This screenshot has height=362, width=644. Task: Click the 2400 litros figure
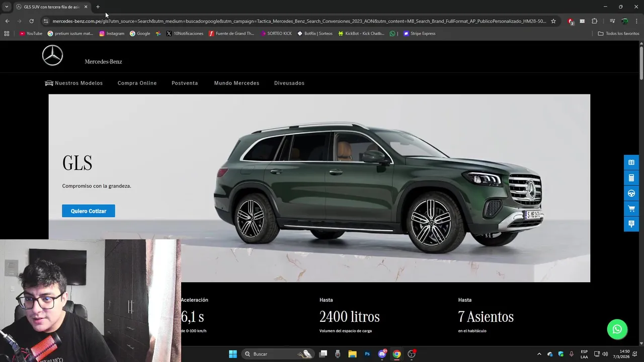[x=350, y=317]
